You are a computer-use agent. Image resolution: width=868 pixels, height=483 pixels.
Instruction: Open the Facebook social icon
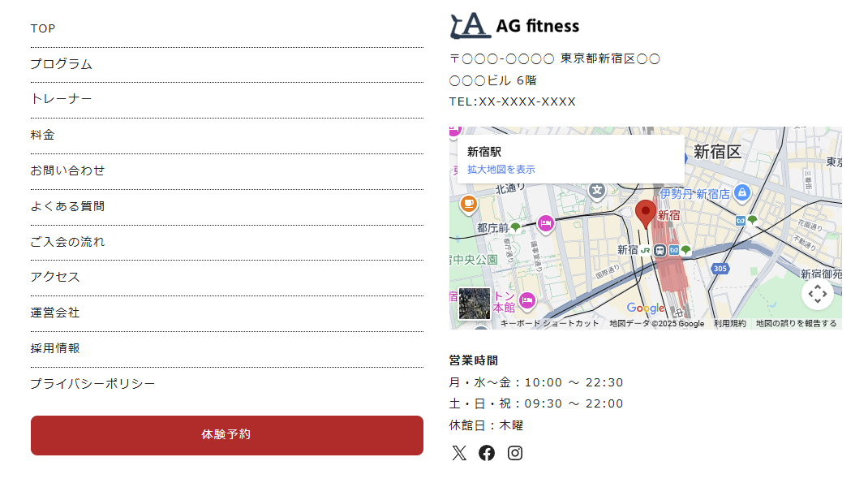[x=487, y=453]
